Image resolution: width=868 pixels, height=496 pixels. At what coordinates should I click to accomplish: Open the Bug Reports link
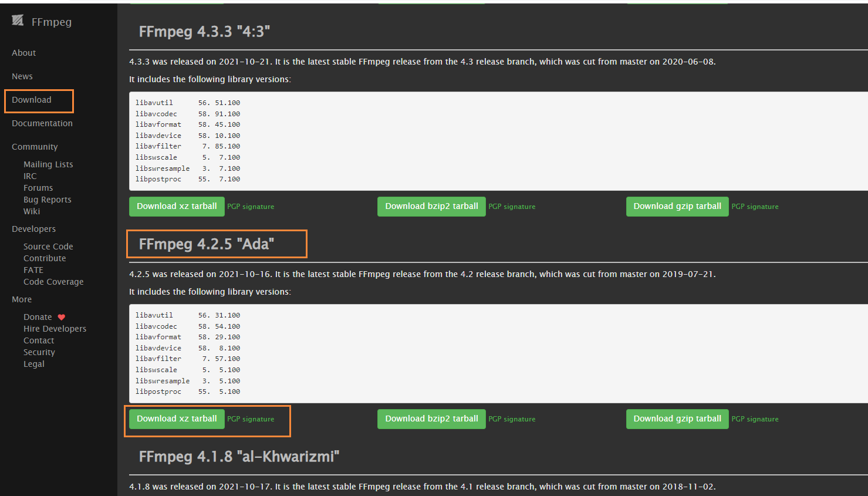(x=48, y=200)
